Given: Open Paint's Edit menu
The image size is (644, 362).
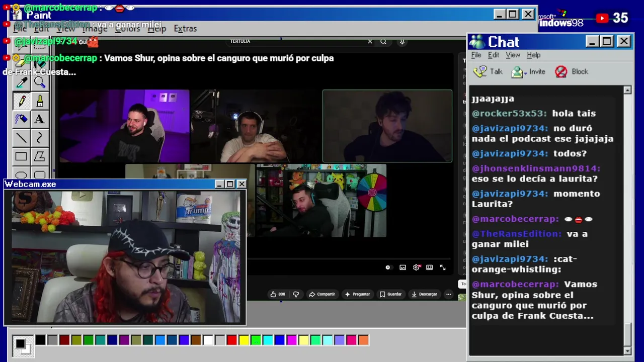Looking at the screenshot, I should pos(41,29).
